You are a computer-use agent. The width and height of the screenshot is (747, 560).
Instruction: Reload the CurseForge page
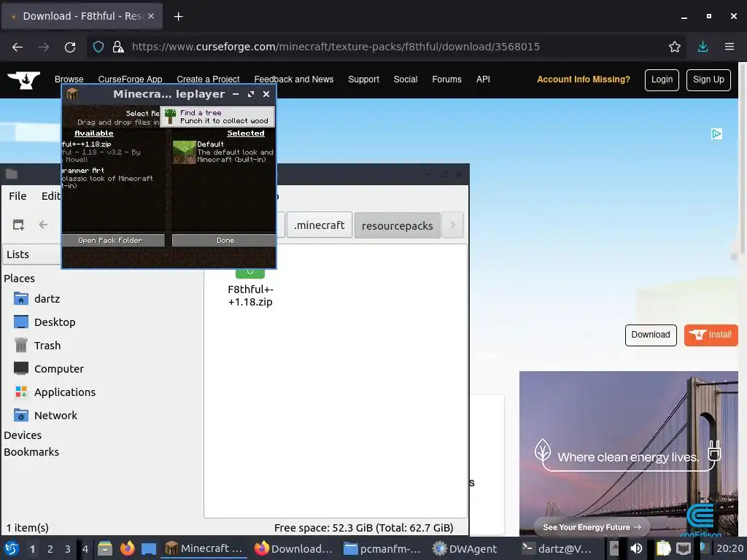click(x=70, y=47)
